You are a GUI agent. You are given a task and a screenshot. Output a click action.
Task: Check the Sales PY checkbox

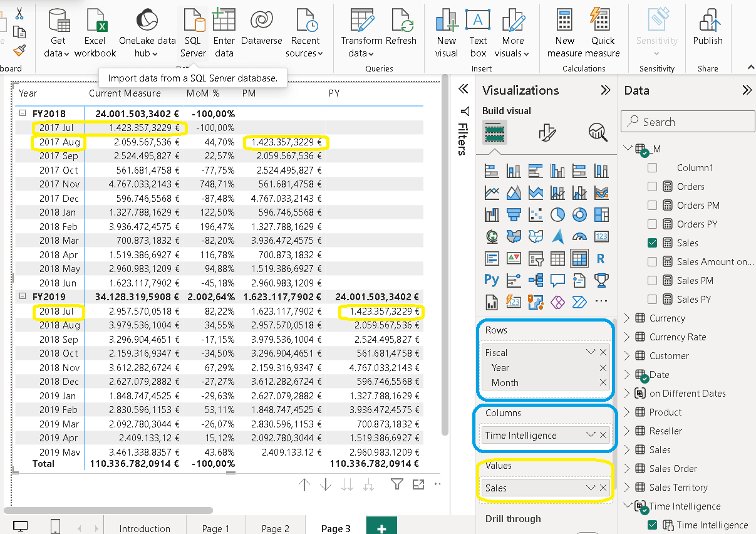point(653,300)
